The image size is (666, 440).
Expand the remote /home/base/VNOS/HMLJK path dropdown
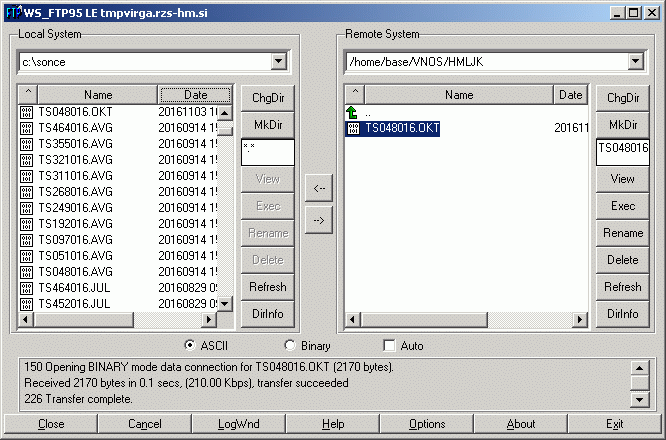click(634, 62)
